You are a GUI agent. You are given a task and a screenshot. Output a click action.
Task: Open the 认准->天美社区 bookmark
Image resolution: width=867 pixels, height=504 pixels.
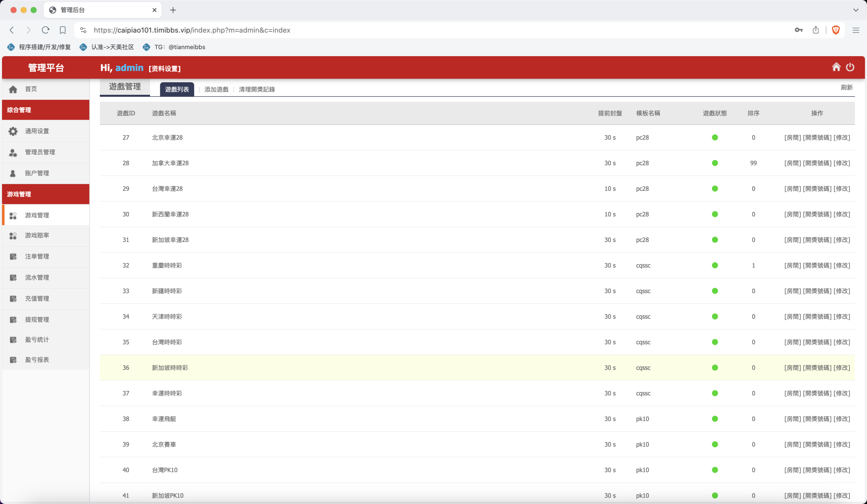[107, 47]
